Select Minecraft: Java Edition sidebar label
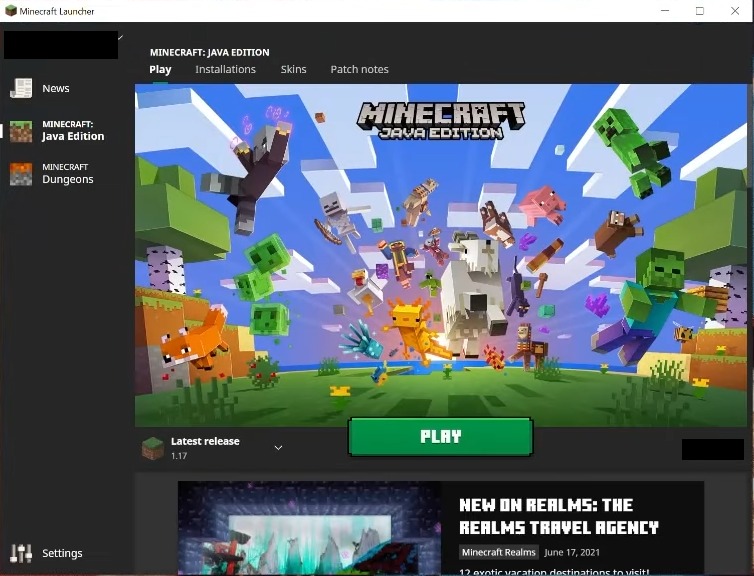Screen dimensions: 754x576 pos(73,131)
